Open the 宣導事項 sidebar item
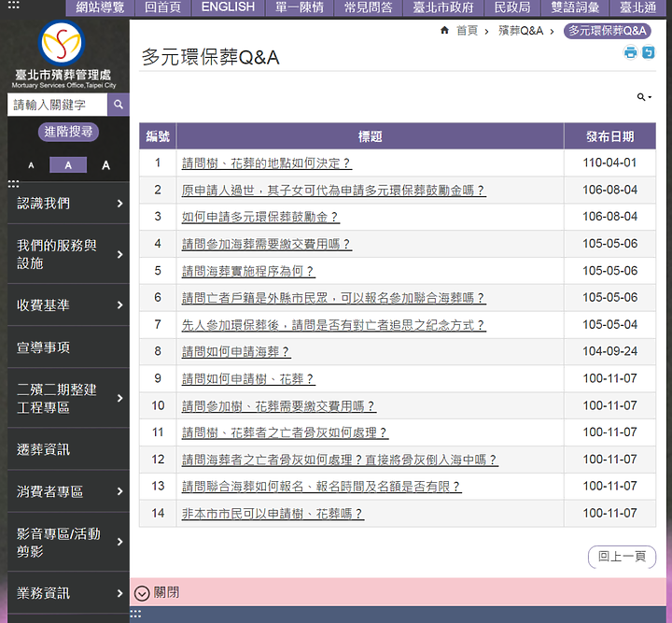The height and width of the screenshot is (623, 672). click(68, 347)
